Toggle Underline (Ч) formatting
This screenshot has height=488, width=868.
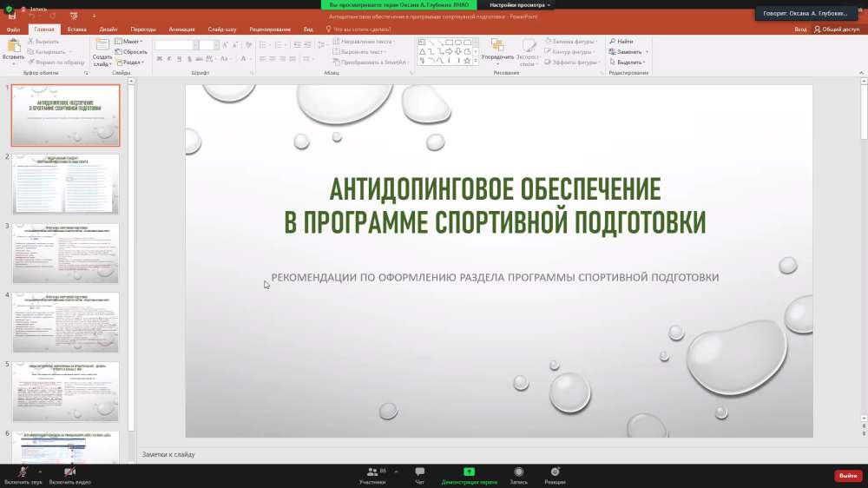(x=180, y=59)
